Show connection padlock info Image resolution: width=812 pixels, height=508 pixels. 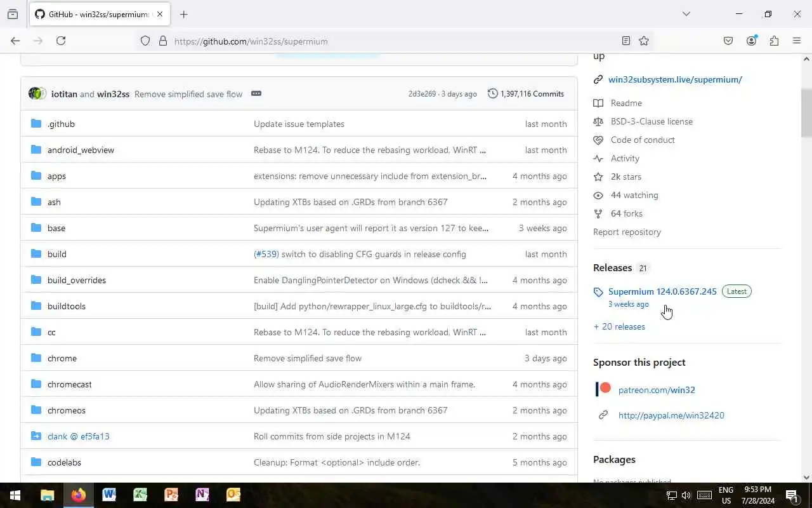pos(163,41)
